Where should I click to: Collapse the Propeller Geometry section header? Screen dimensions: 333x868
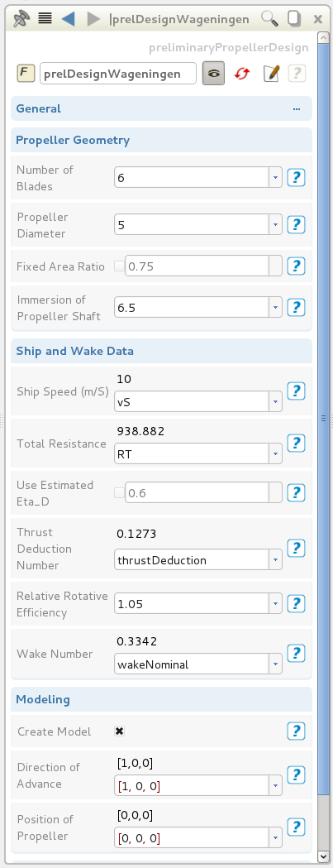161,140
